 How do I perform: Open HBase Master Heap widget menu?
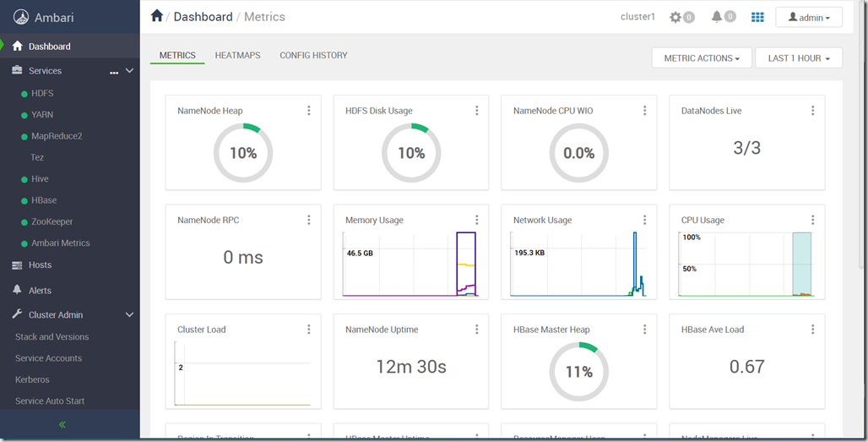tap(644, 330)
